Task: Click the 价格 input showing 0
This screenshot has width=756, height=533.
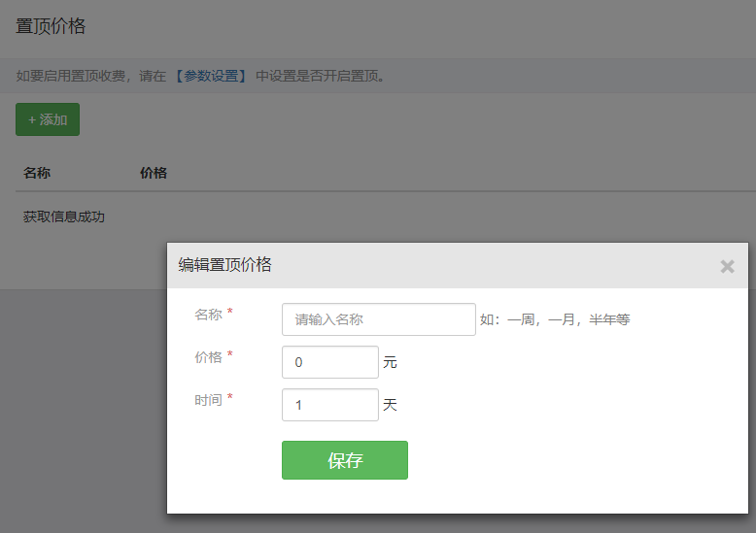Action: pos(329,362)
